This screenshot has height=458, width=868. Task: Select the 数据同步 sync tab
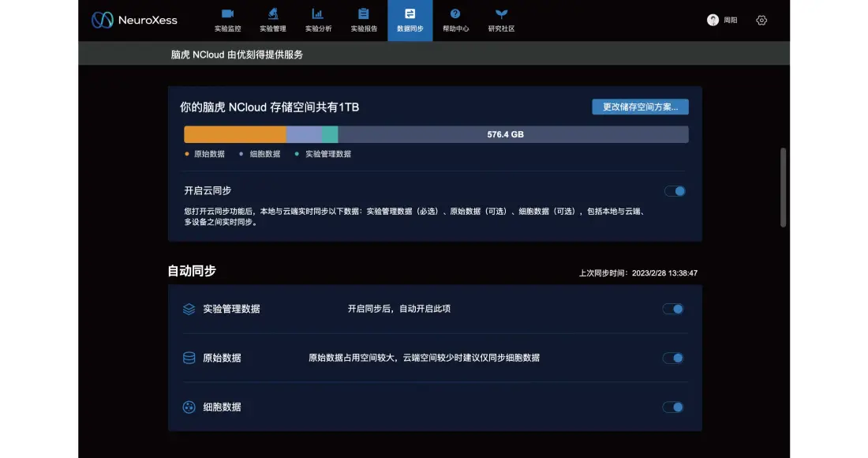(x=410, y=21)
